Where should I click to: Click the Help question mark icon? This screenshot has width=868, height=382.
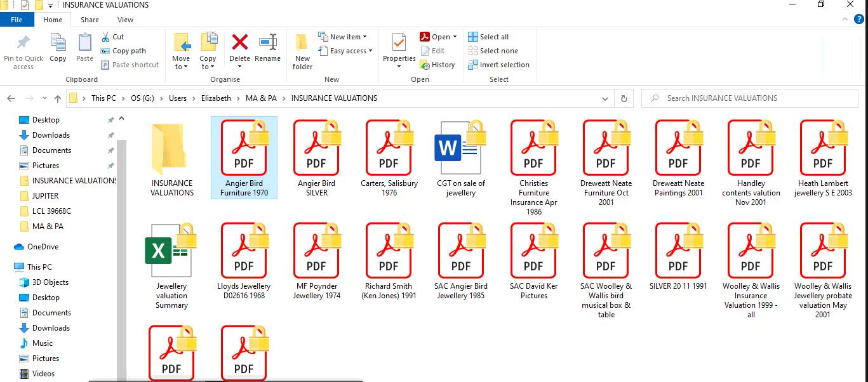(859, 20)
